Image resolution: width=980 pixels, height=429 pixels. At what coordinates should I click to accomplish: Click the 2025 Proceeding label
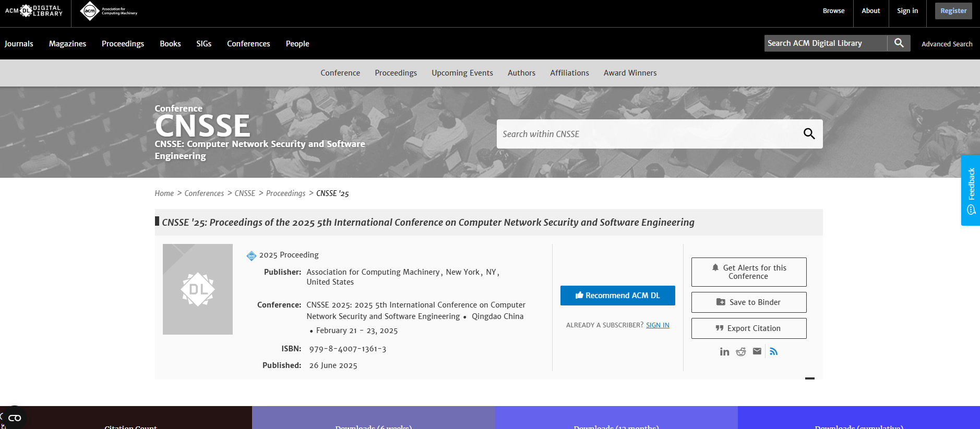[x=289, y=255]
